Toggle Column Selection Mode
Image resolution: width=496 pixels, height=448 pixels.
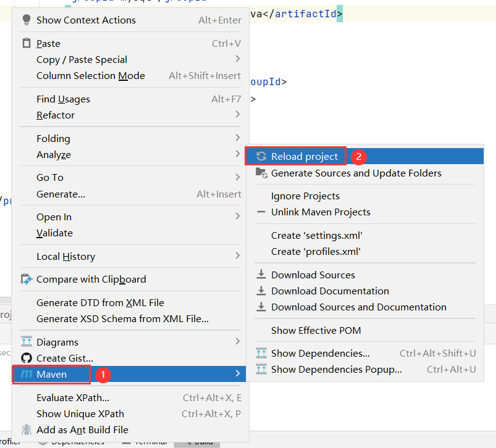point(130,75)
